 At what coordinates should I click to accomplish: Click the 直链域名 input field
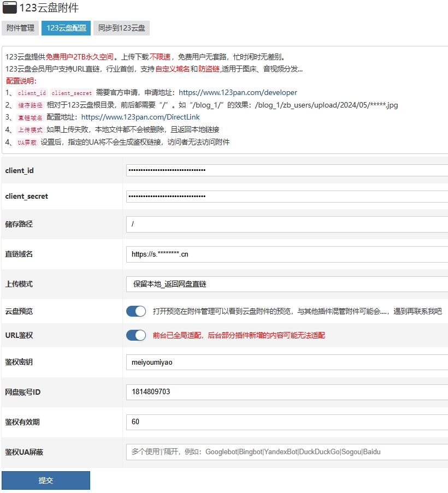(x=287, y=254)
